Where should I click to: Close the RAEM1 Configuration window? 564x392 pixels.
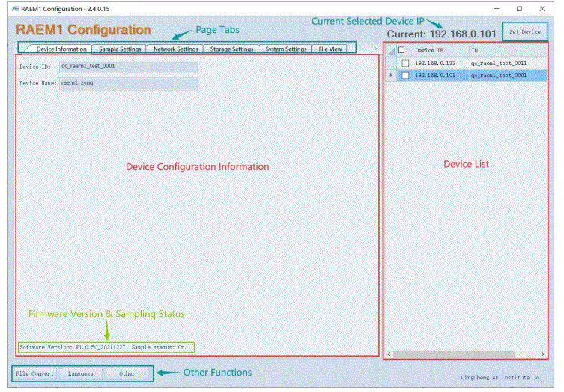click(x=542, y=9)
